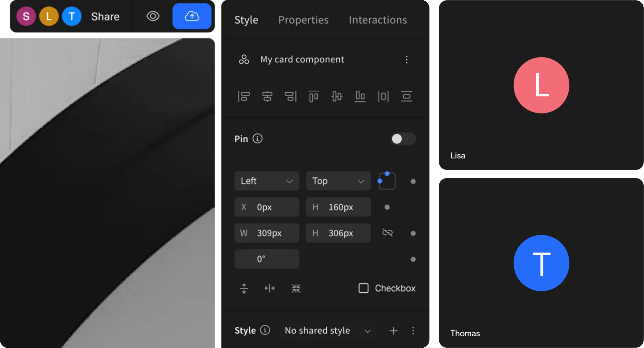644x348 pixels.
Task: Open the No shared style dropdown
Action: 327,331
